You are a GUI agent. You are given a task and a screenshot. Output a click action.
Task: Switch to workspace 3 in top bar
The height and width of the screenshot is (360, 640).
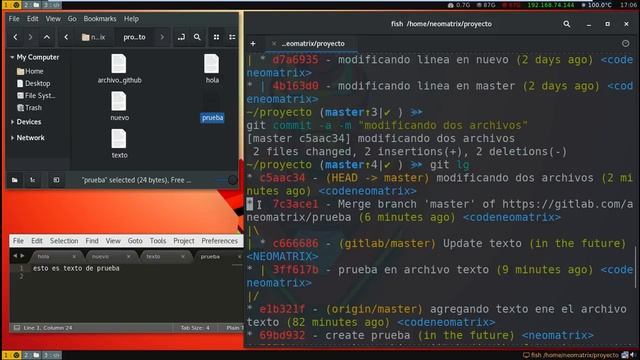(x=51, y=5)
